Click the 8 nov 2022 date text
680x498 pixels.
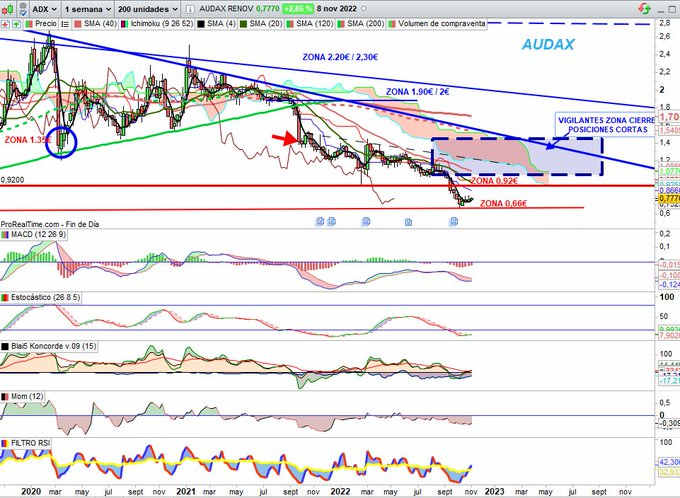point(337,9)
